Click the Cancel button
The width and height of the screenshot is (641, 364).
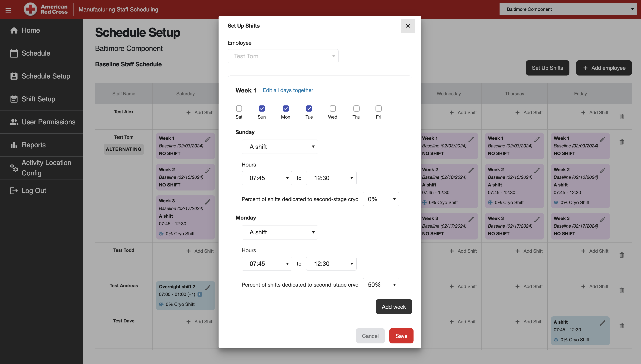(370, 336)
